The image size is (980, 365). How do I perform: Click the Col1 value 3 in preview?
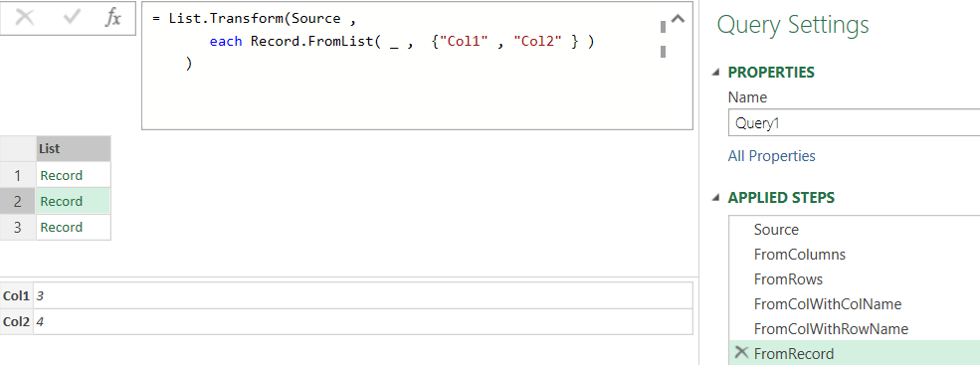click(40, 295)
